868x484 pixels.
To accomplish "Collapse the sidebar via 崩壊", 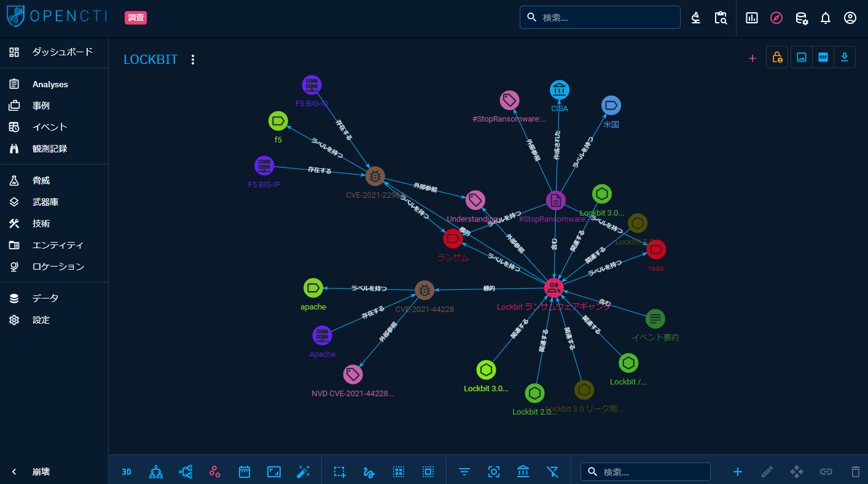I will point(54,472).
